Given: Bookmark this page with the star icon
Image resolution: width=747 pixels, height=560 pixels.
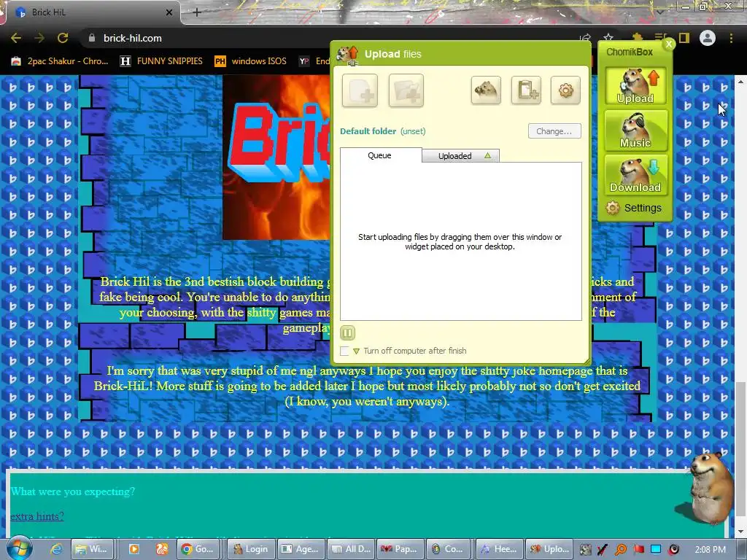Looking at the screenshot, I should [608, 38].
